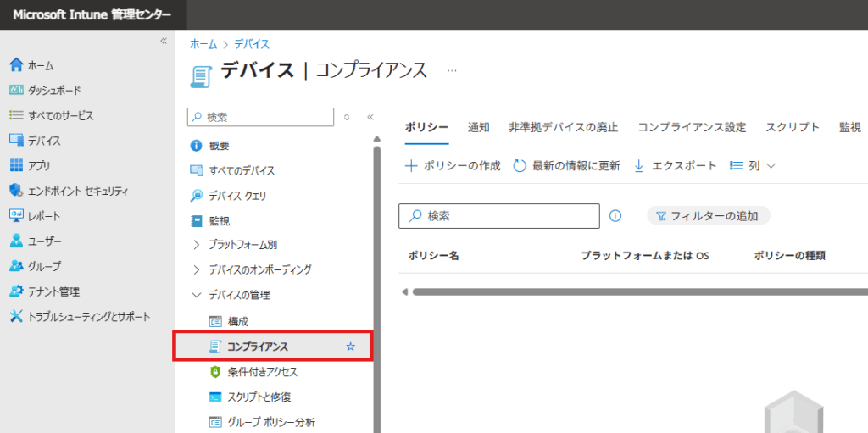The height and width of the screenshot is (433, 868).
Task: Click the エンドポイント セキュリティ shield icon
Action: point(17,191)
